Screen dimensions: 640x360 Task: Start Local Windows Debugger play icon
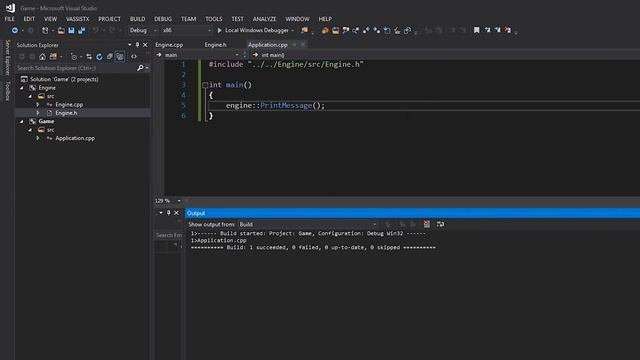point(220,30)
